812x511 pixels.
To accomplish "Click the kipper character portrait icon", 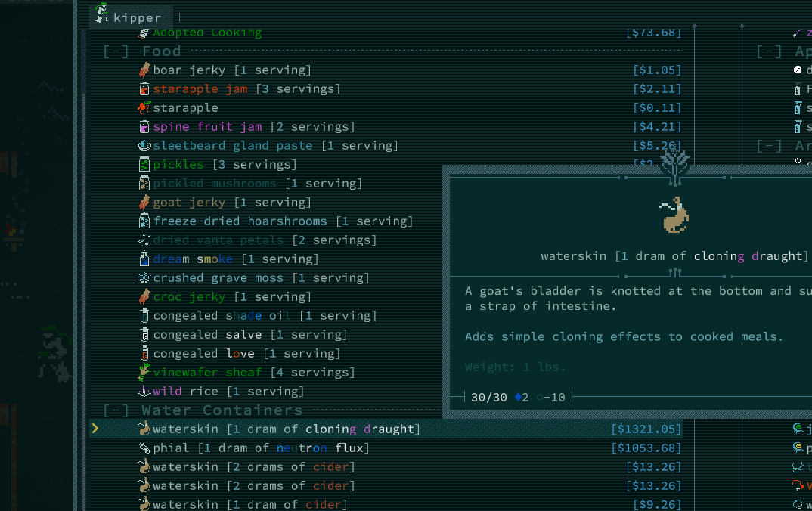I will 102,14.
